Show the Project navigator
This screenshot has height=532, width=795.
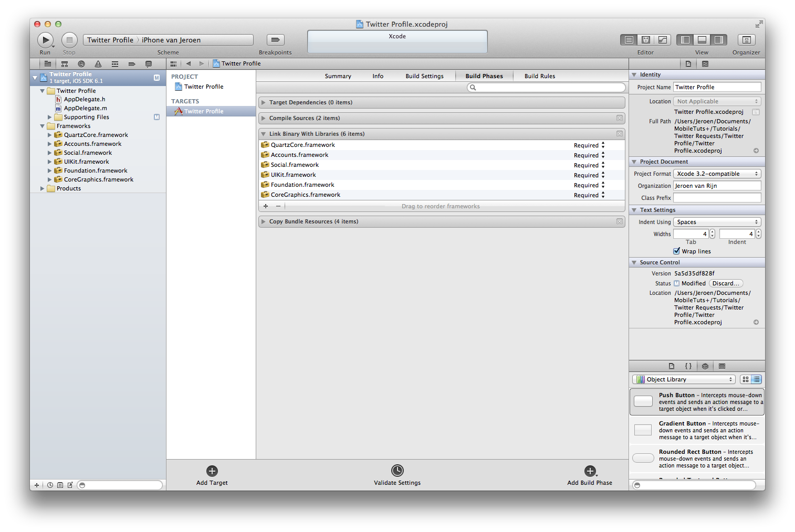click(x=48, y=64)
